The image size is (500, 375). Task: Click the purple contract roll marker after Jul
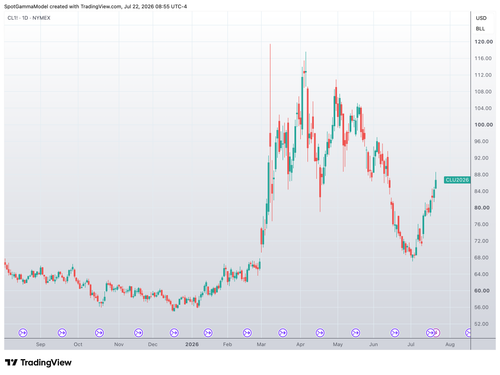click(x=430, y=332)
